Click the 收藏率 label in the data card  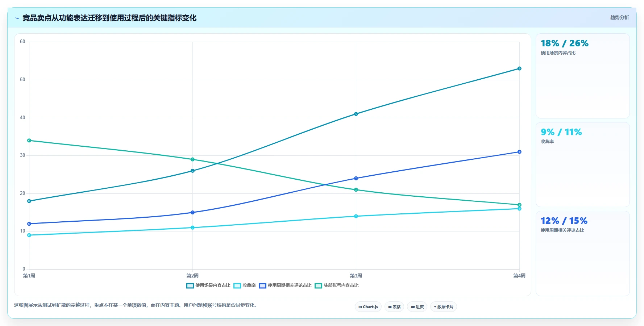click(x=547, y=142)
